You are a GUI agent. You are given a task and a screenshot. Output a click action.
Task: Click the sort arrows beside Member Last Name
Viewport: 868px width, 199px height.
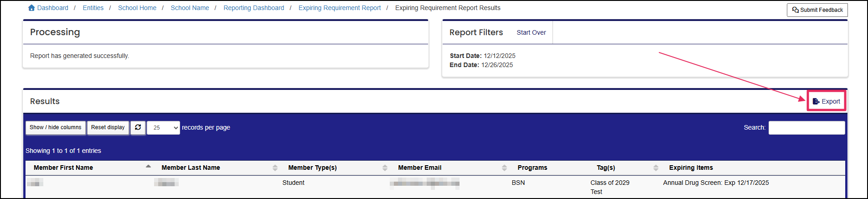(x=275, y=168)
